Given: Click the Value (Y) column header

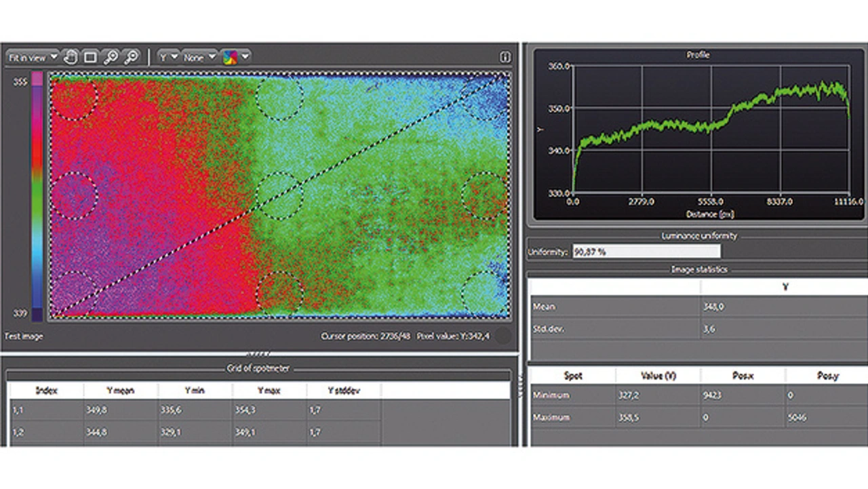Looking at the screenshot, I should [658, 375].
